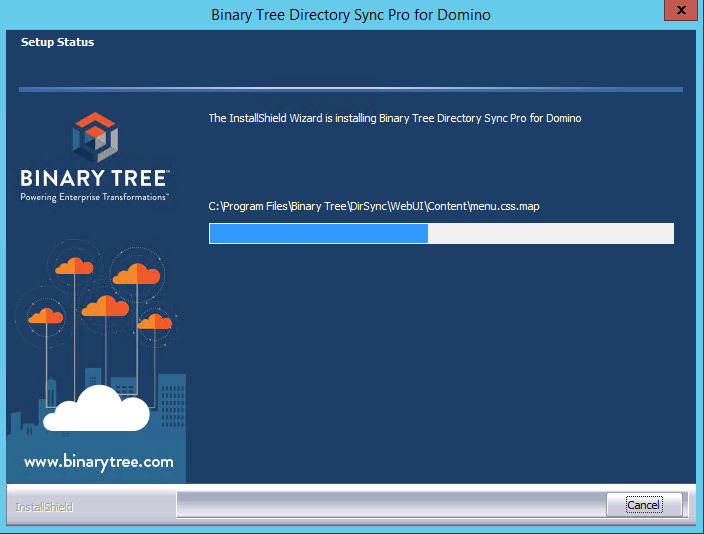Cancel the installation with the Cancel button
The height and width of the screenshot is (534, 704).
click(x=644, y=505)
